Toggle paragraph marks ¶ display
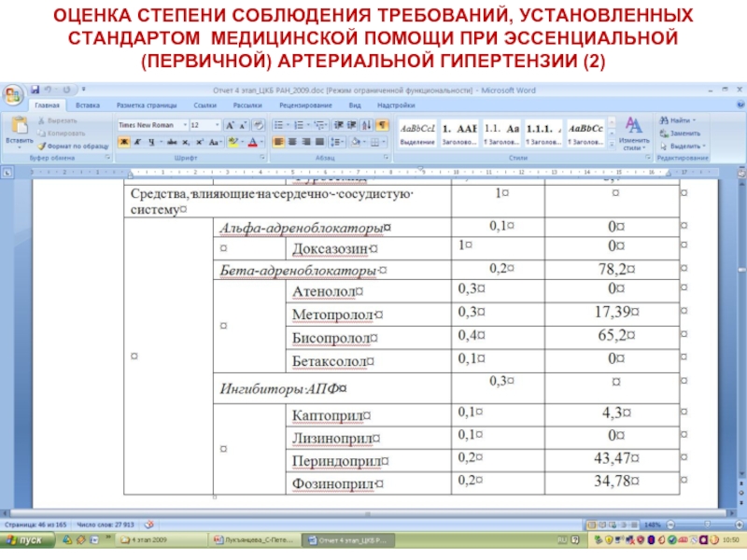Image resolution: width=747 pixels, height=560 pixels. (x=382, y=125)
